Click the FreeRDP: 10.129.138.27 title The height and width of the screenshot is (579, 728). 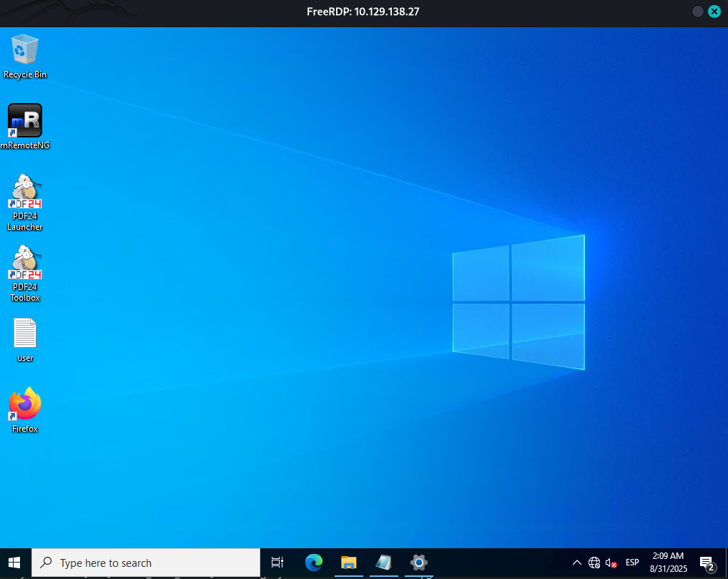(363, 11)
